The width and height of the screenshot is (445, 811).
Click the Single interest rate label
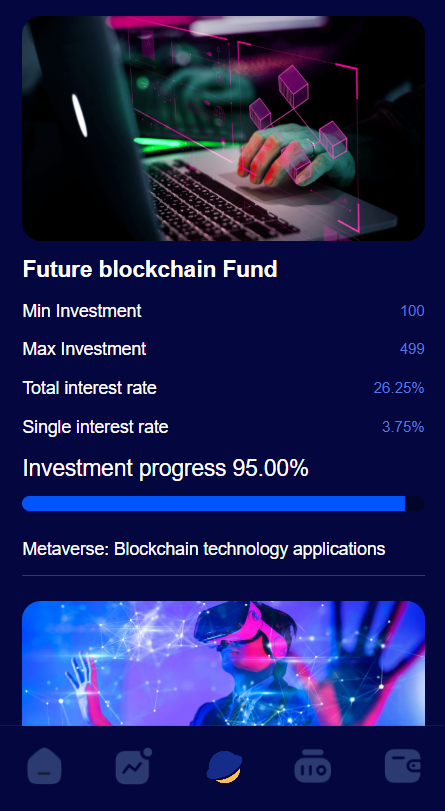95,427
